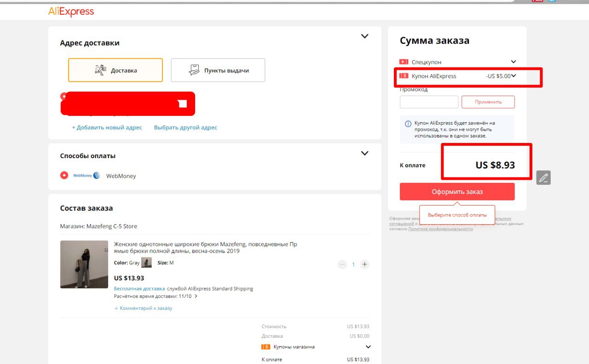Click the -US $5.00 coupon discount value
The width and height of the screenshot is (589, 364).
point(498,76)
